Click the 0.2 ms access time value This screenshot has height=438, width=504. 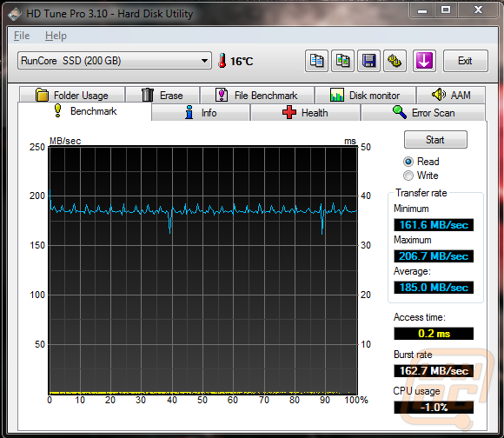click(x=434, y=333)
